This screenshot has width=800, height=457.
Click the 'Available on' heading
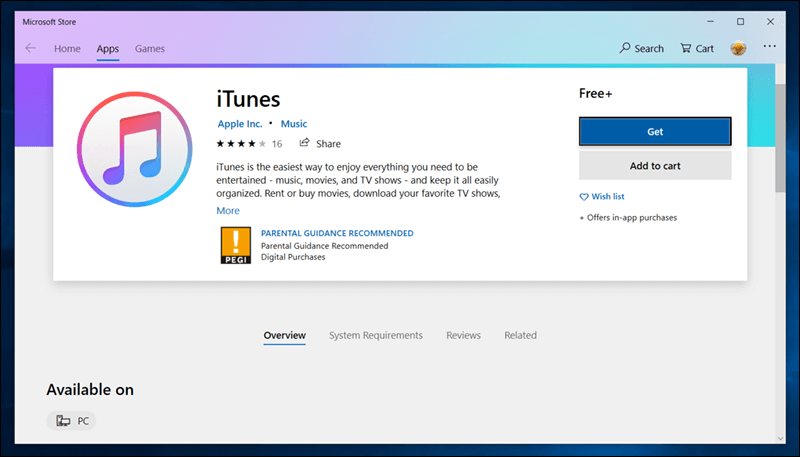point(90,390)
